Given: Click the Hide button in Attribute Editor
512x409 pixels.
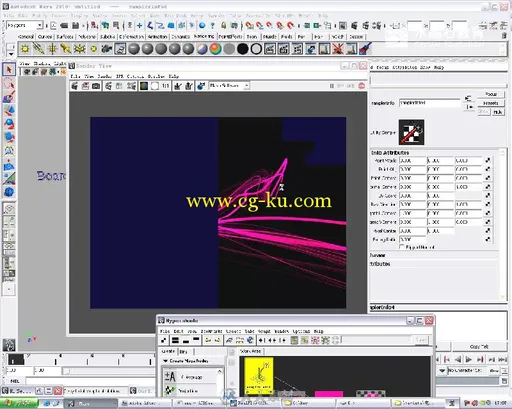Looking at the screenshot, I should click(x=498, y=112).
